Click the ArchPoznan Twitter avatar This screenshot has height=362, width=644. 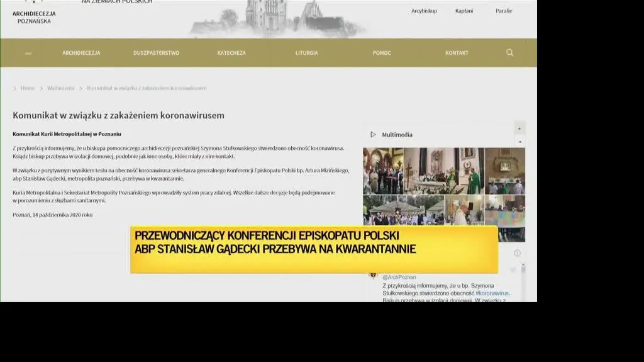tap(374, 276)
